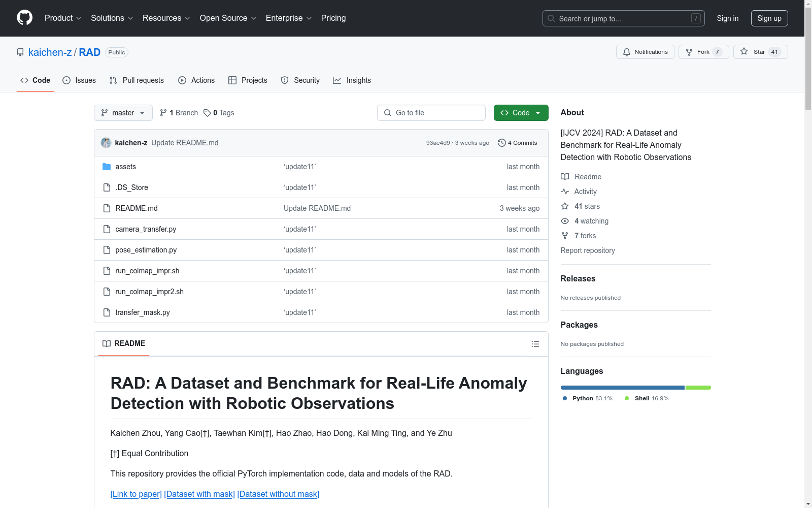The image size is (812, 508).
Task: Click the search magnifier icon in header
Action: tap(551, 18)
